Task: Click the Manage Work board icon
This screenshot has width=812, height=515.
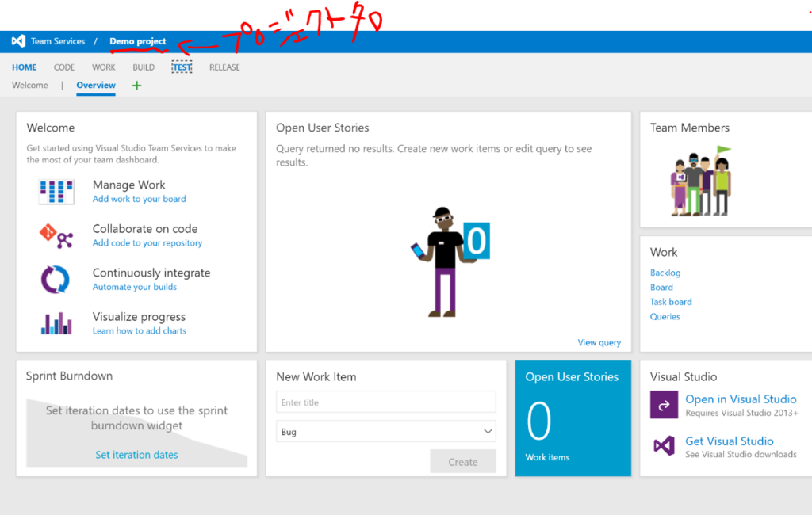Action: point(56,192)
